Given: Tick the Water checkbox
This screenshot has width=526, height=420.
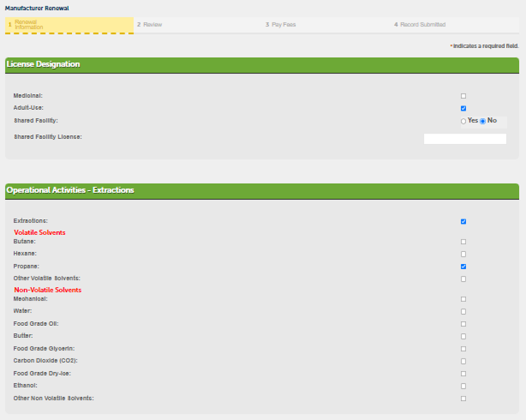Looking at the screenshot, I should (463, 312).
